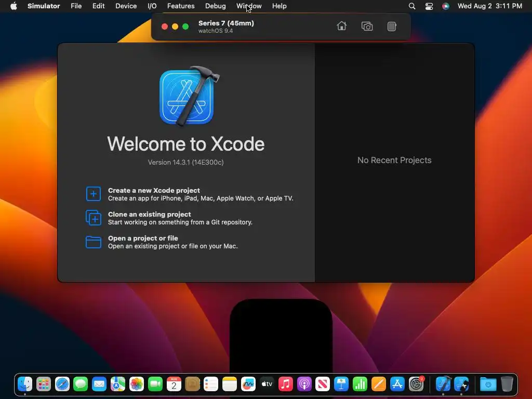
Task: Open the I/O menu
Action: pyautogui.click(x=152, y=6)
